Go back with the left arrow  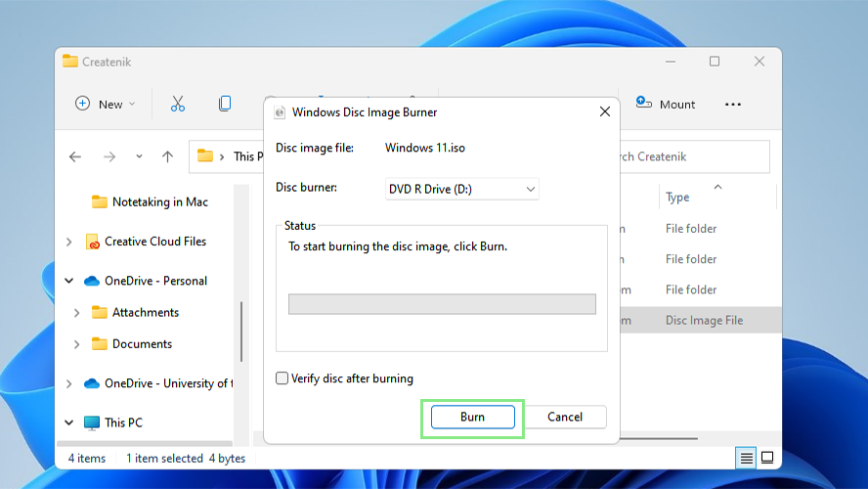coord(75,156)
